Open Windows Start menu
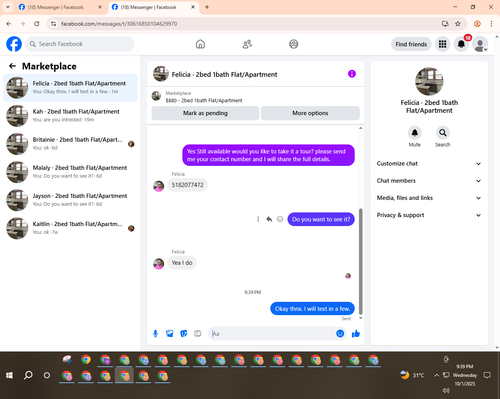 (9, 375)
